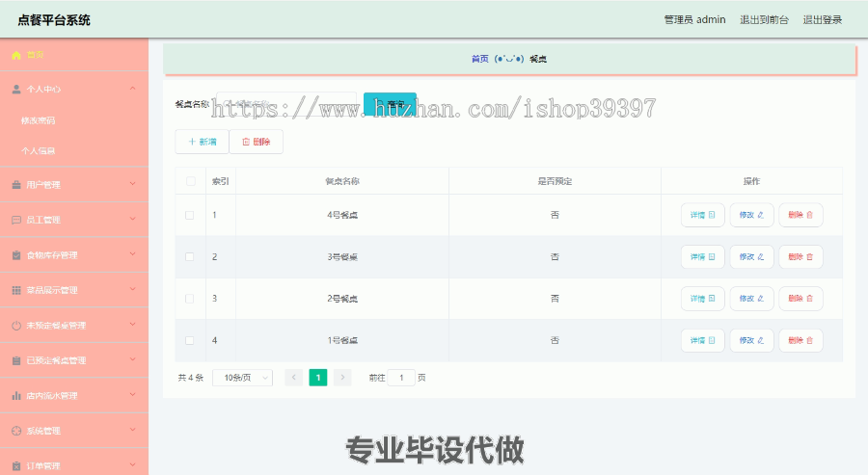The height and width of the screenshot is (475, 868).
Task: Click 退出登录 in the header
Action: (x=822, y=19)
